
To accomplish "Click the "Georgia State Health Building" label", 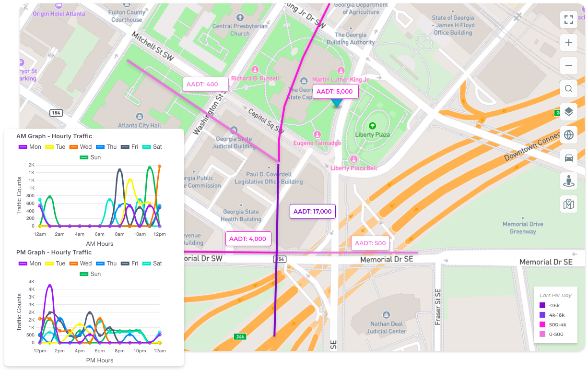I will pos(241,216).
